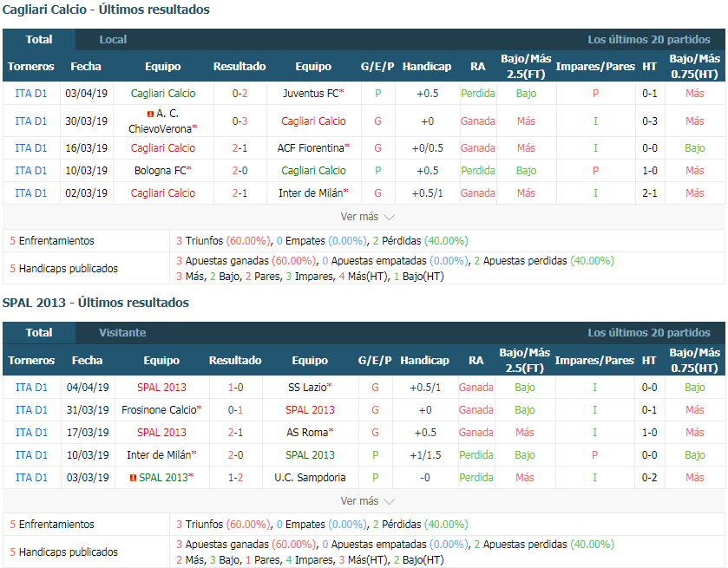This screenshot has height=568, width=728.
Task: Click the 17/03/19 date cell
Action: tap(88, 433)
